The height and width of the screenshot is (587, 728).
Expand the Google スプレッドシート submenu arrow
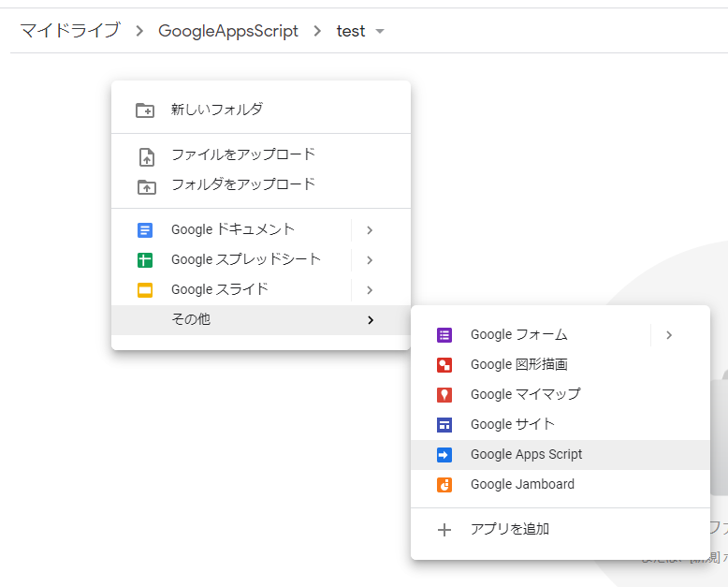(370, 260)
